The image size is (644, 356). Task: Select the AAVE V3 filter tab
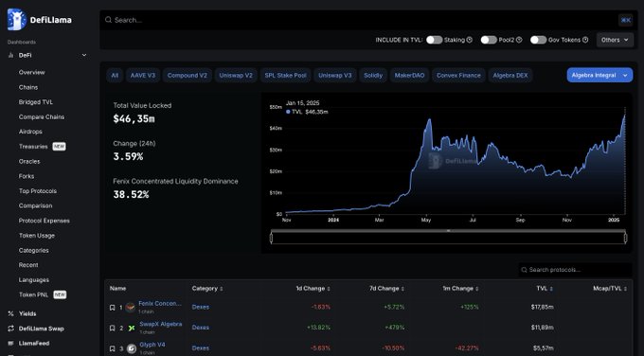(143, 76)
